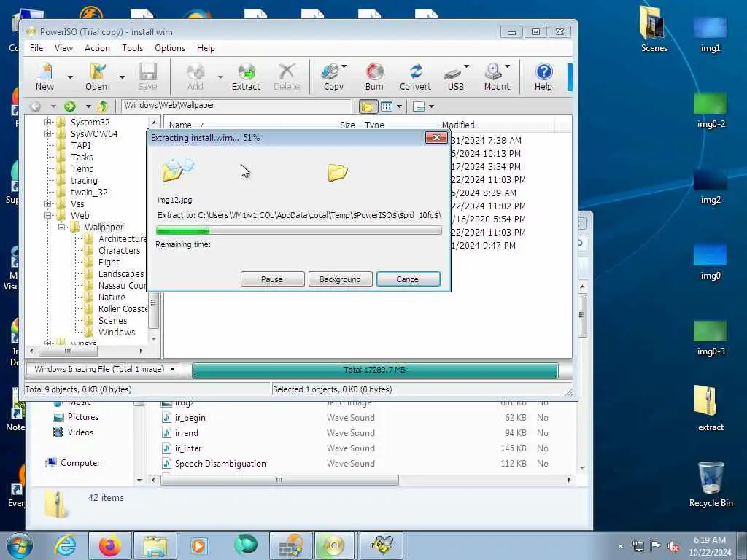The height and width of the screenshot is (560, 747).
Task: Click the address path field
Action: click(x=236, y=105)
